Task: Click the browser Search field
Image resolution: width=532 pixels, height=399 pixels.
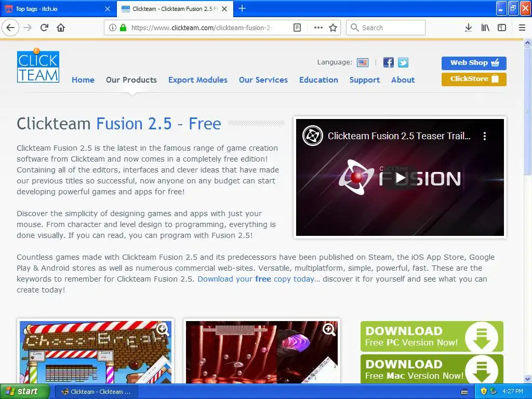Action: point(385,28)
